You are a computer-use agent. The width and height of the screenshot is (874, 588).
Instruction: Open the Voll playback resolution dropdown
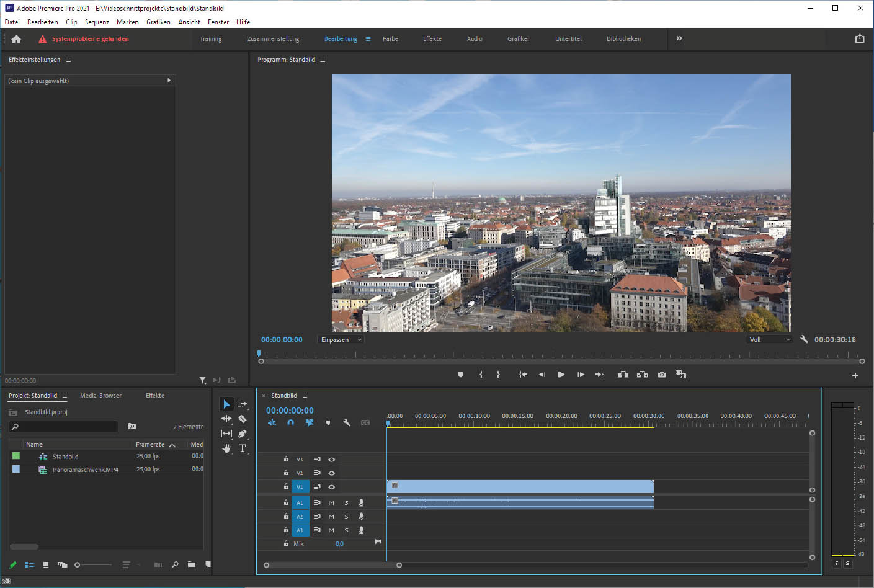pyautogui.click(x=770, y=339)
